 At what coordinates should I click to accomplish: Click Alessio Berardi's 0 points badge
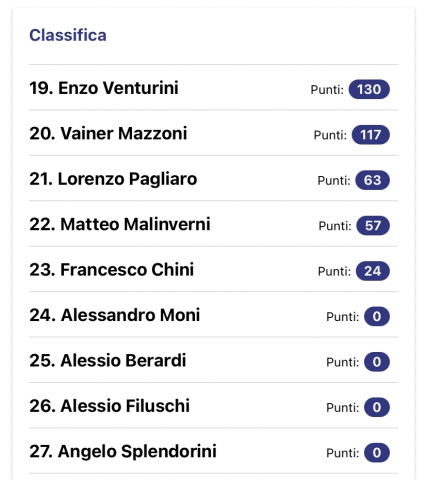click(377, 362)
